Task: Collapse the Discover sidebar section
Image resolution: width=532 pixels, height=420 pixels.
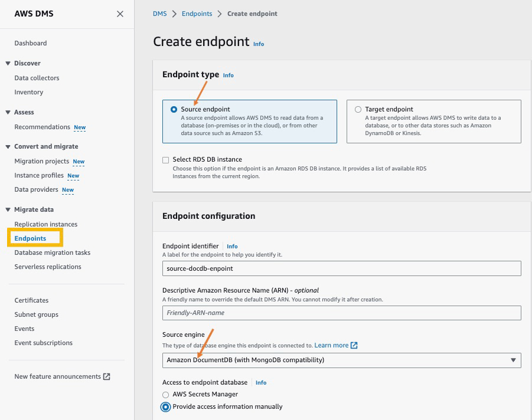Action: (x=8, y=63)
